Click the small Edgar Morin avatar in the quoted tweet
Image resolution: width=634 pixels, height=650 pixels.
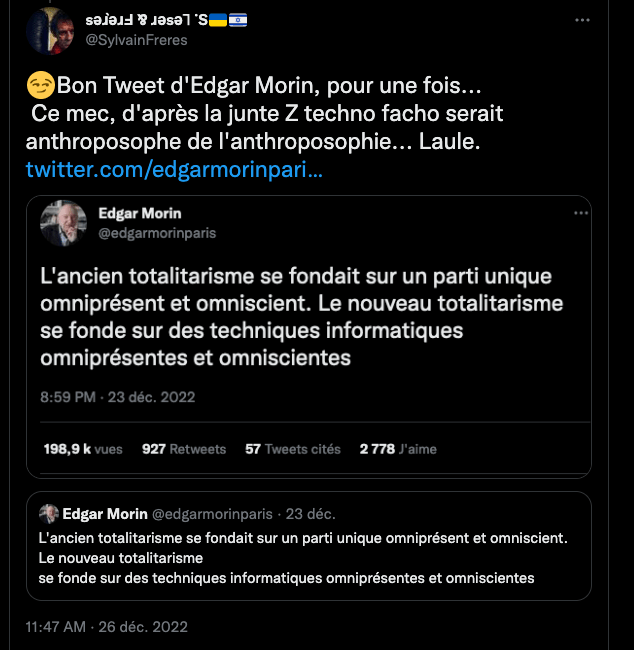[48, 514]
